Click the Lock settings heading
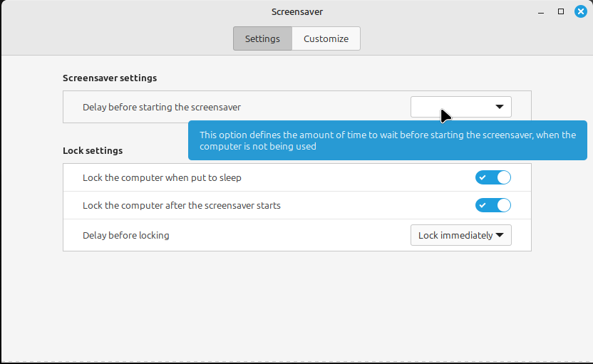The width and height of the screenshot is (593, 364). (93, 150)
